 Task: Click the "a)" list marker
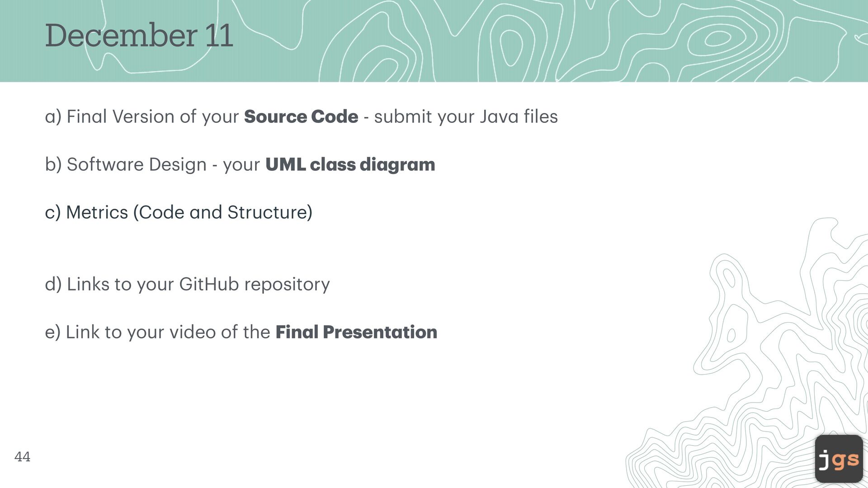coord(53,117)
